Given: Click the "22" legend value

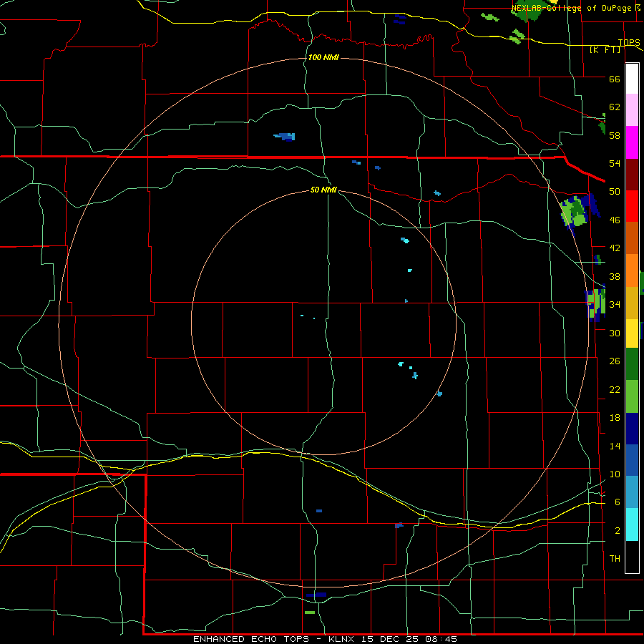Looking at the screenshot, I should 615,389.
